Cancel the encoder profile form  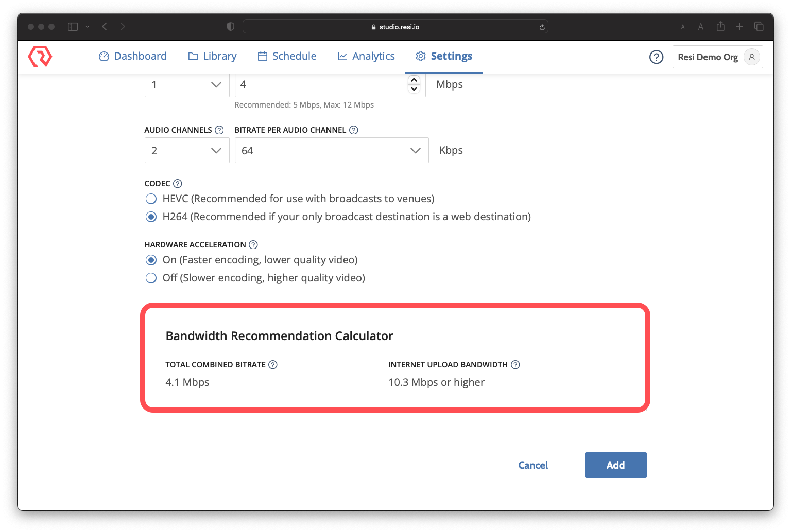pyautogui.click(x=533, y=465)
